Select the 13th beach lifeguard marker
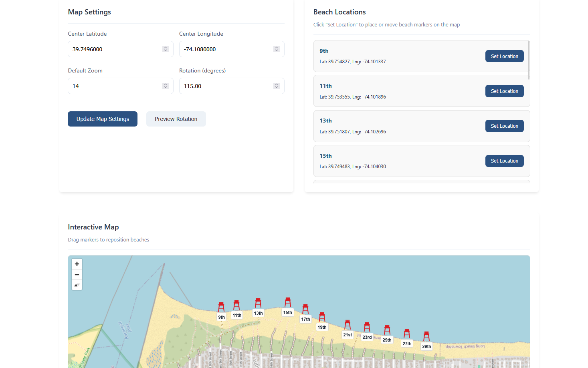Screen dimensions: 588x368 click(258, 303)
